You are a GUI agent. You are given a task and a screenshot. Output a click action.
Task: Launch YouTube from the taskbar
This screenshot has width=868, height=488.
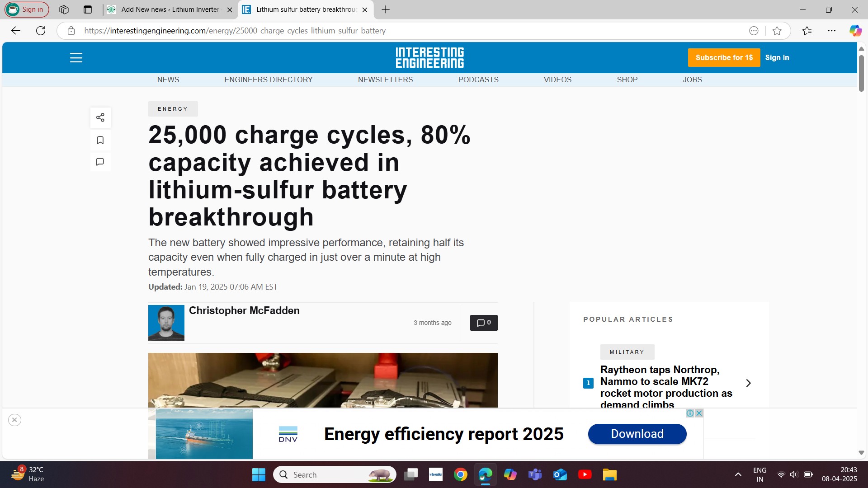(585, 474)
